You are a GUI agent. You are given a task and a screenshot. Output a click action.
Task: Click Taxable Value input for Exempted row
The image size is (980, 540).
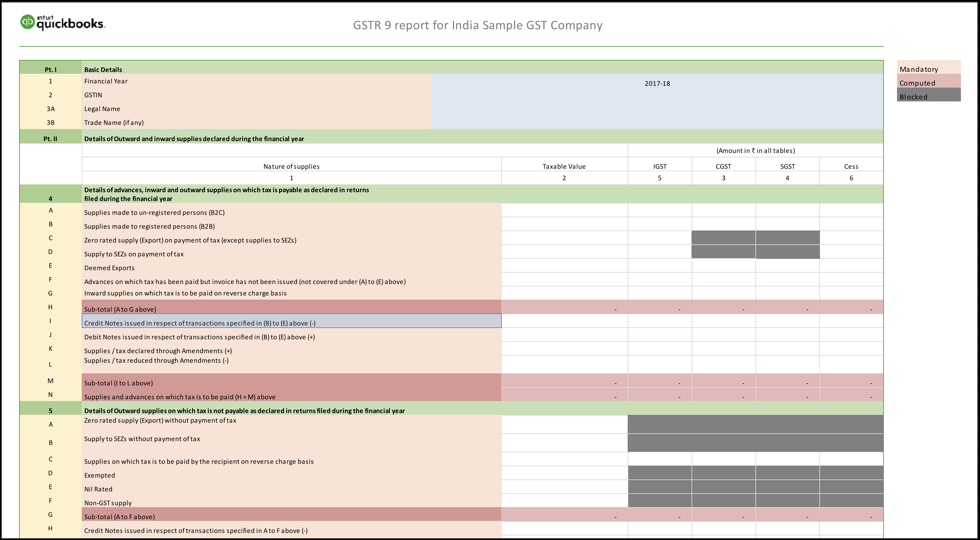coord(564,473)
